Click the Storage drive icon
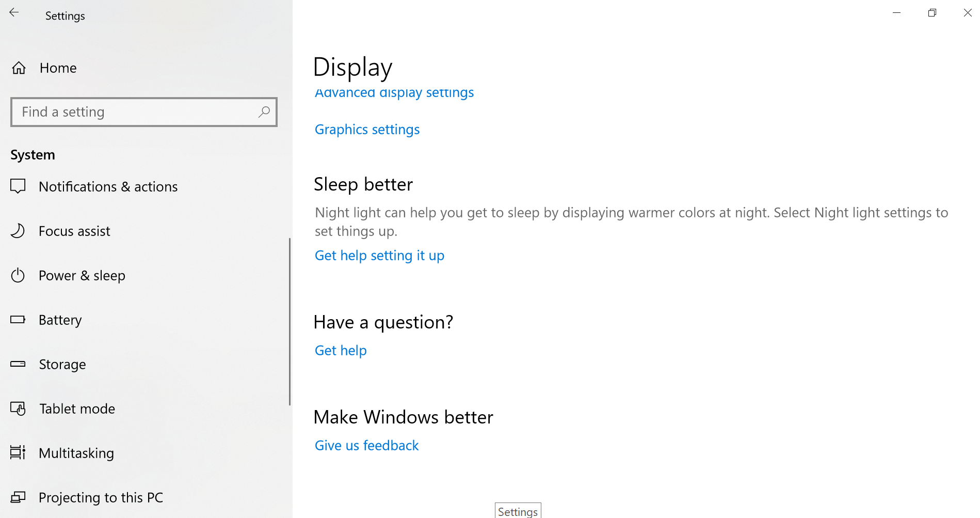Viewport: 980px width, 518px height. (18, 364)
